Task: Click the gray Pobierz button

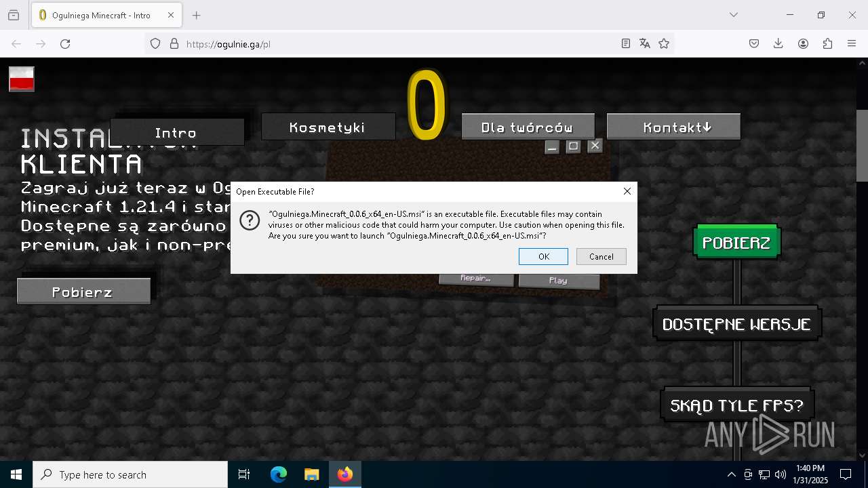Action: (x=83, y=291)
